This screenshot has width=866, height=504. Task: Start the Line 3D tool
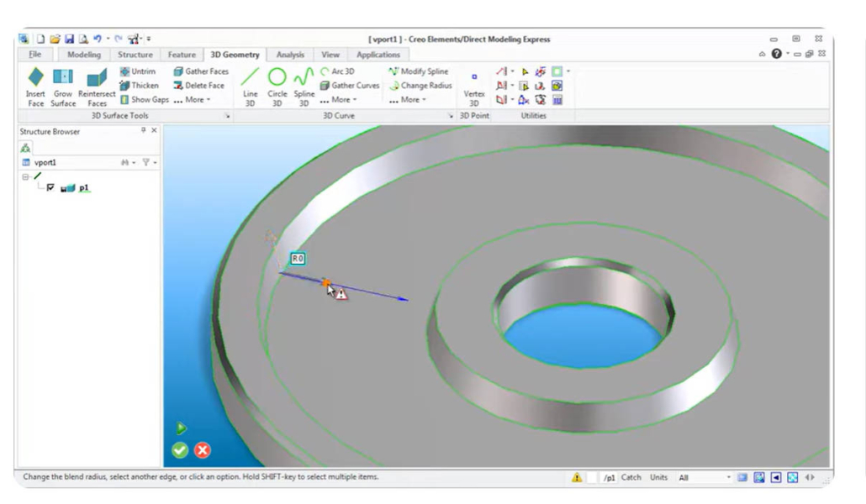pos(250,86)
